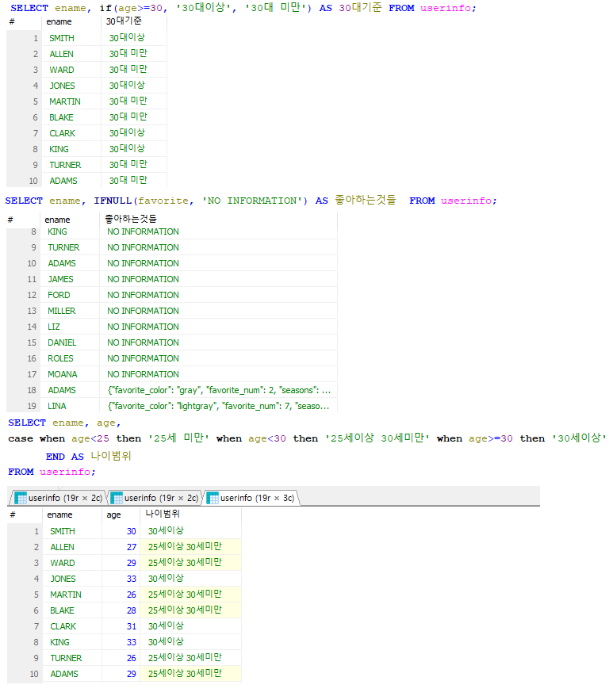
Task: Select the LIZ name cell
Action: click(x=70, y=327)
